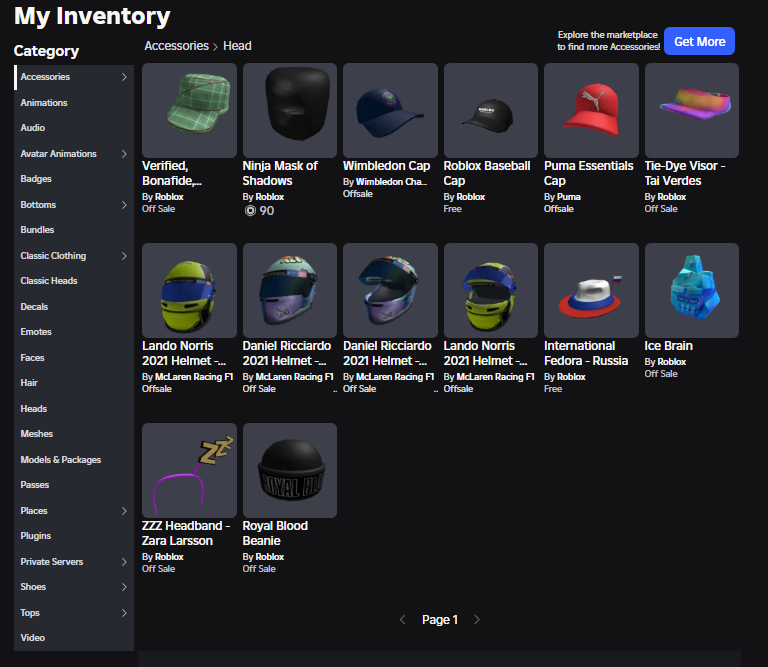This screenshot has height=667, width=768.
Task: Open the Plugins category
Action: (x=74, y=536)
